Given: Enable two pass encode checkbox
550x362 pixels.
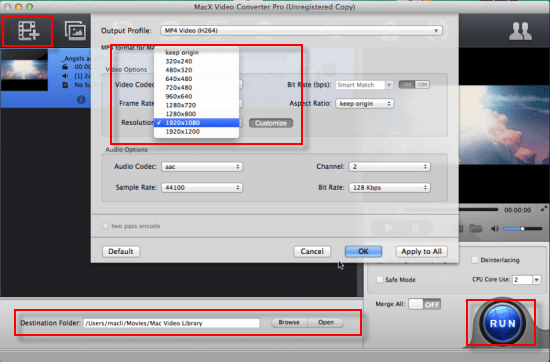Looking at the screenshot, I should (105, 226).
